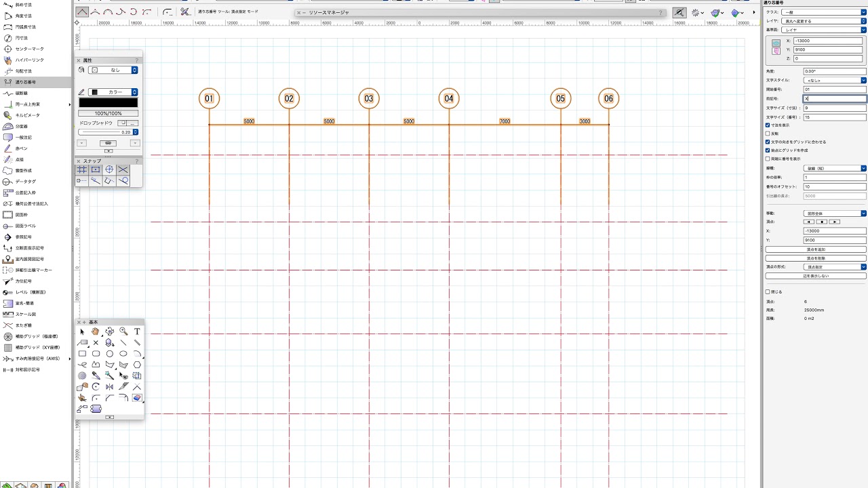Select the データタグ data tag tool

click(35, 182)
